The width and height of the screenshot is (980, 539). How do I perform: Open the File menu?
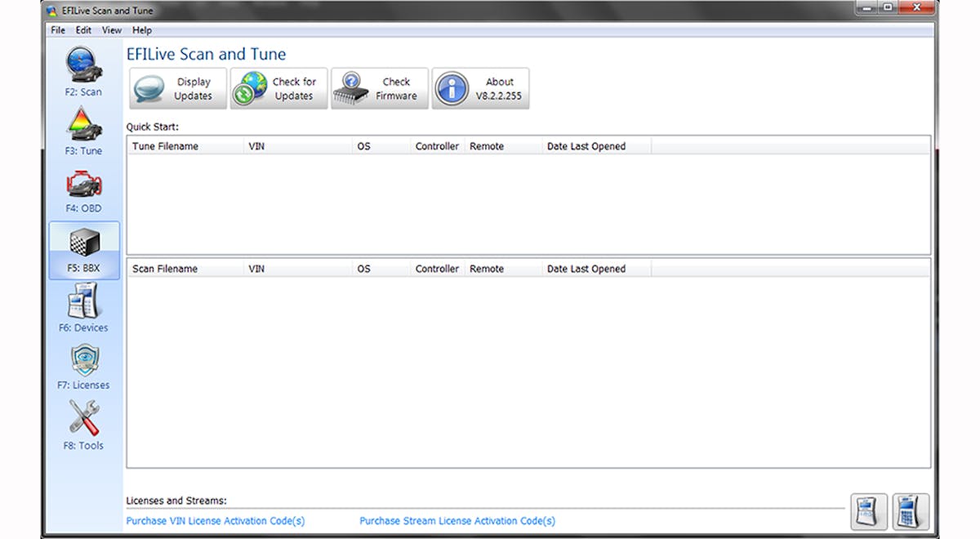point(57,30)
